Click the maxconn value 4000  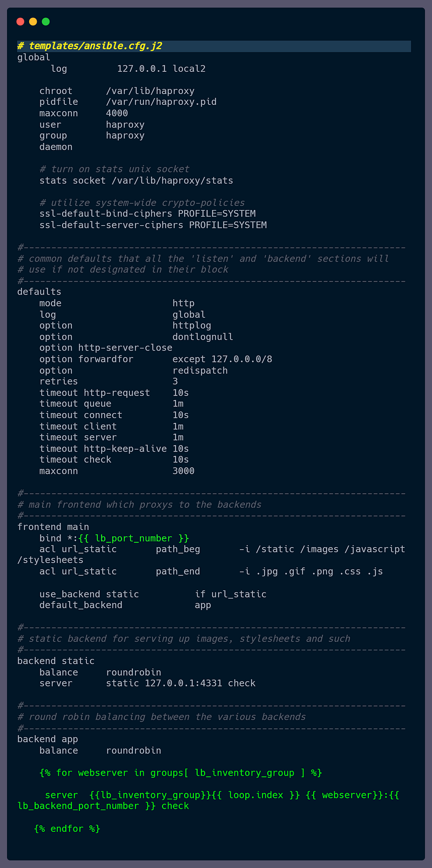[117, 113]
